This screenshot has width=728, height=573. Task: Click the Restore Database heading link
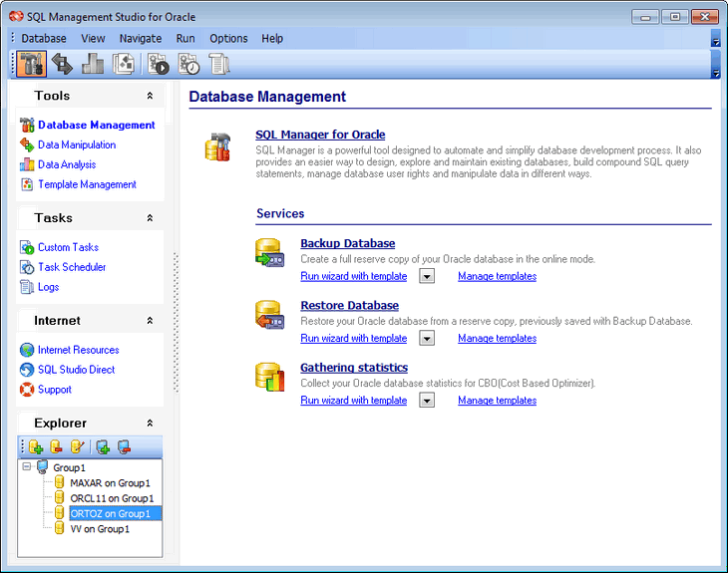click(350, 305)
